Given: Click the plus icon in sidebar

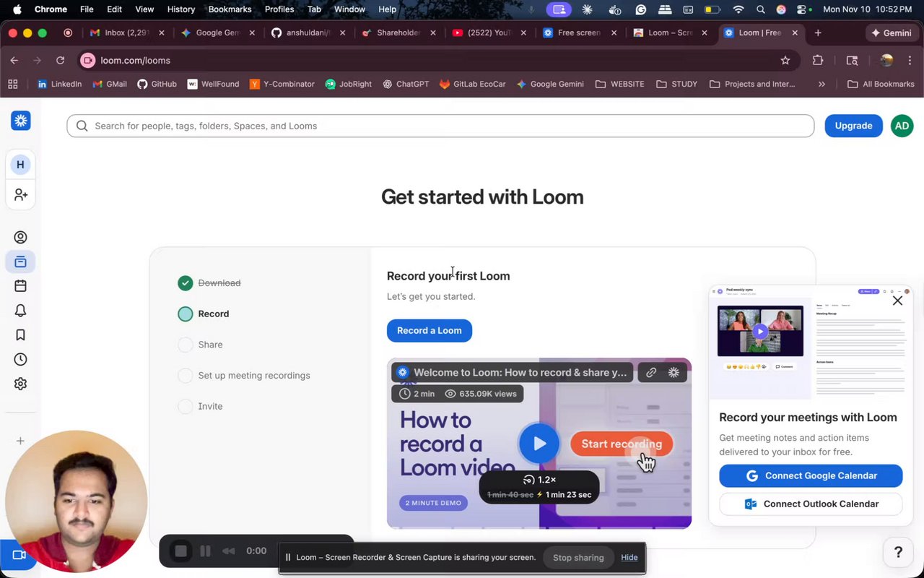Looking at the screenshot, I should (20, 441).
